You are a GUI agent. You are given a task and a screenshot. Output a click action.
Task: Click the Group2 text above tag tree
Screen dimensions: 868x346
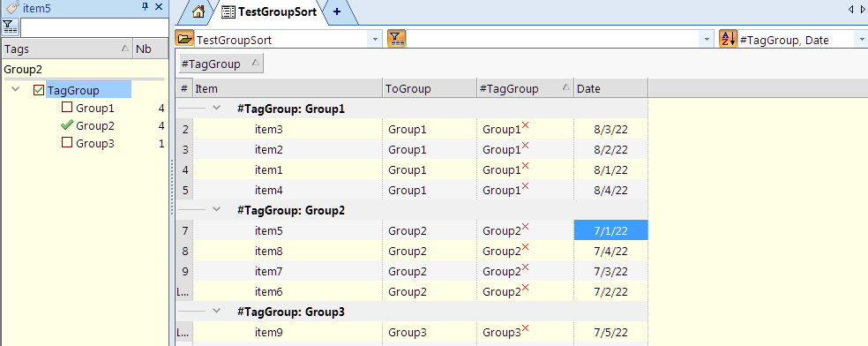(x=23, y=70)
